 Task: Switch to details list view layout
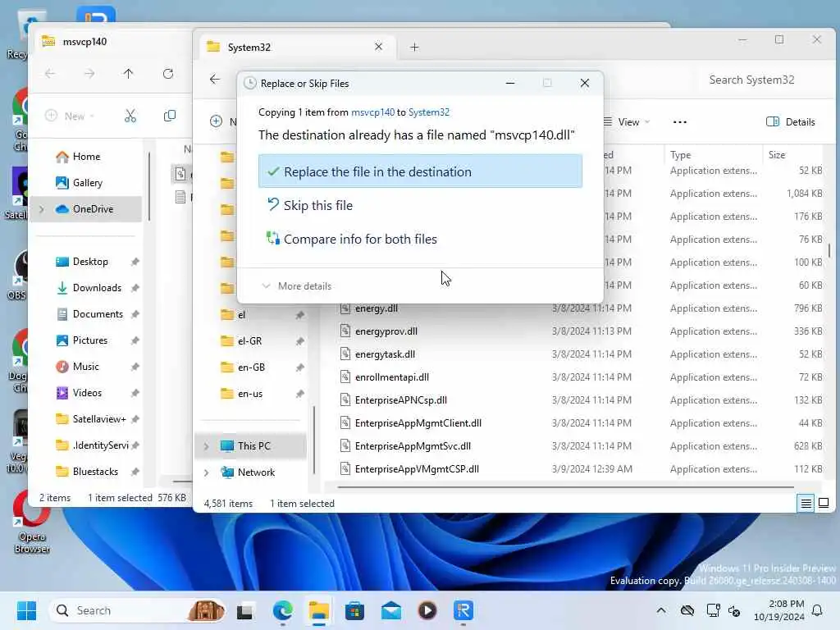coord(806,503)
